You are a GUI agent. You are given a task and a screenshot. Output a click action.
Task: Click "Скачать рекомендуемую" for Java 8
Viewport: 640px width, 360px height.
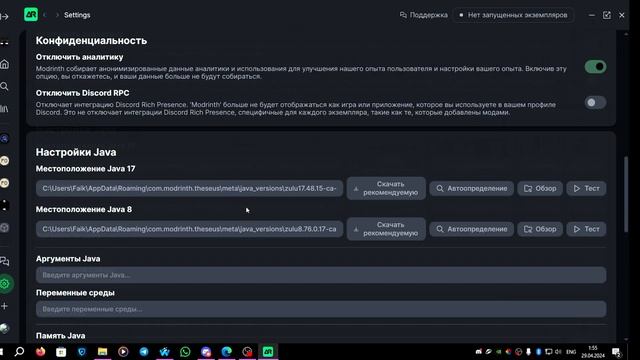pos(386,229)
